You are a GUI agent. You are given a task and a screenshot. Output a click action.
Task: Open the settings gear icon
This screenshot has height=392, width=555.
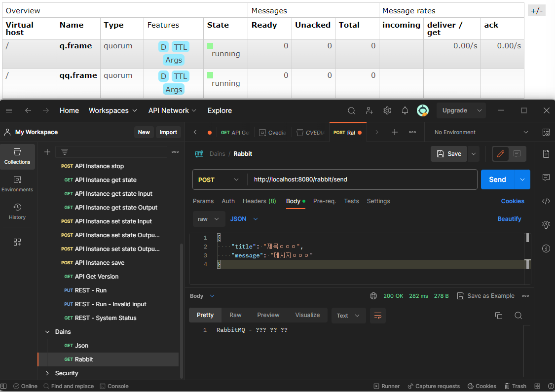[387, 111]
